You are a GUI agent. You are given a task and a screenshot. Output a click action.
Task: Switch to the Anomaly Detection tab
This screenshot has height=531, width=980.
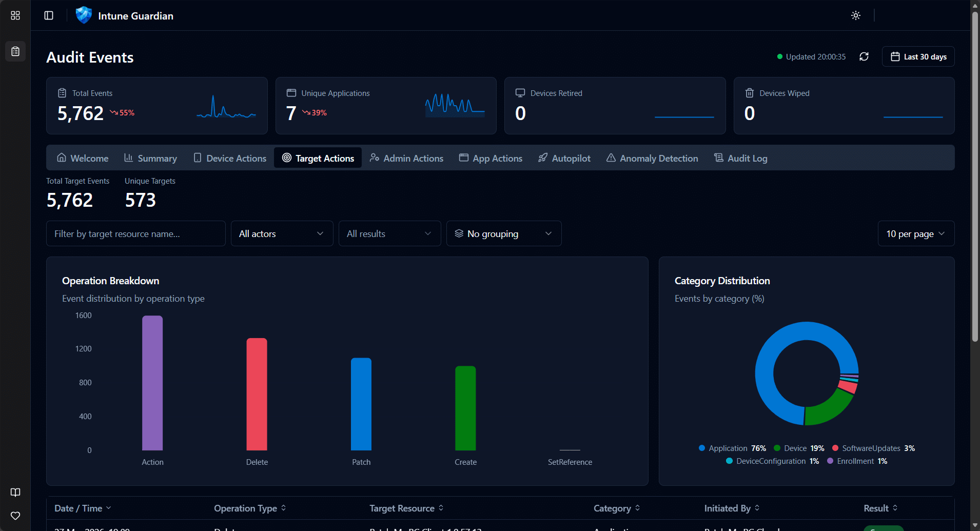(652, 159)
